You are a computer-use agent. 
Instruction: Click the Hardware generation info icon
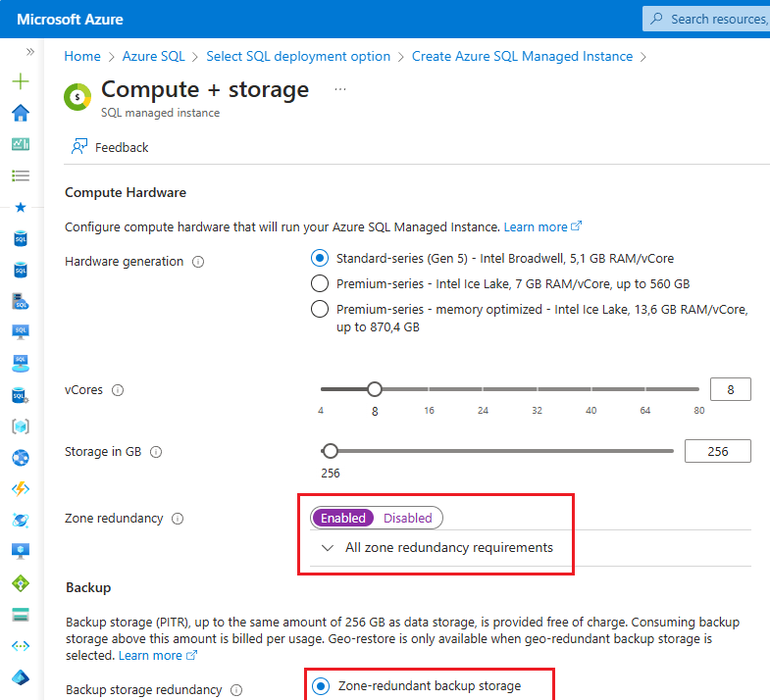[x=198, y=262]
